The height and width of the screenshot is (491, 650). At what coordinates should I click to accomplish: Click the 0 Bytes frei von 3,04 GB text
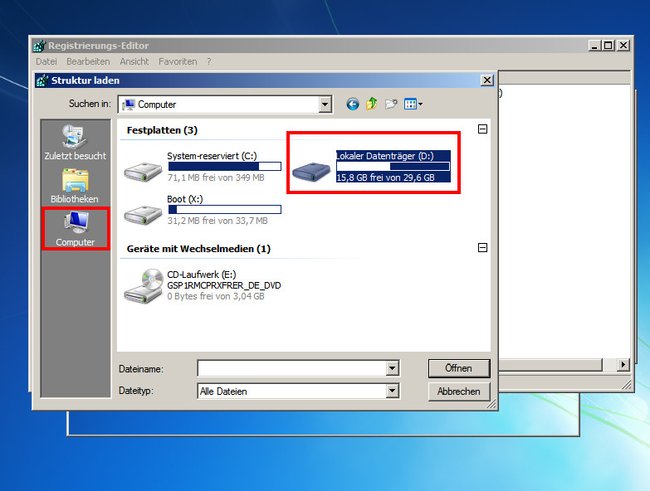[216, 296]
